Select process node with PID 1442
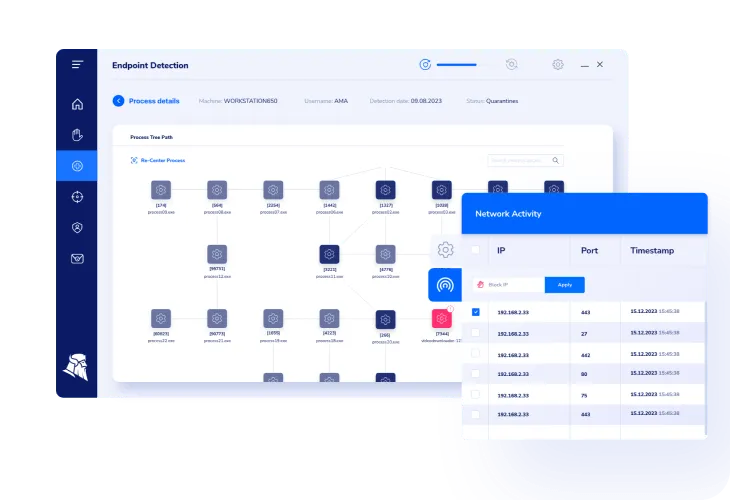 (329, 190)
